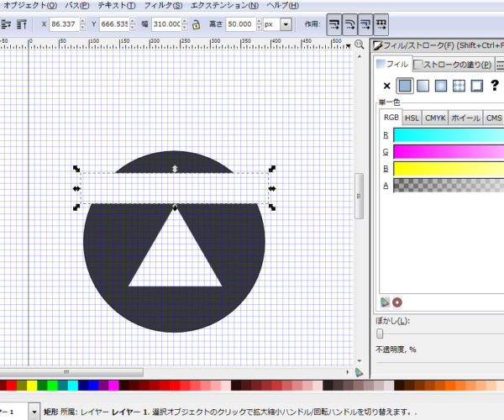Toggle the width/height lock icon

(x=196, y=24)
